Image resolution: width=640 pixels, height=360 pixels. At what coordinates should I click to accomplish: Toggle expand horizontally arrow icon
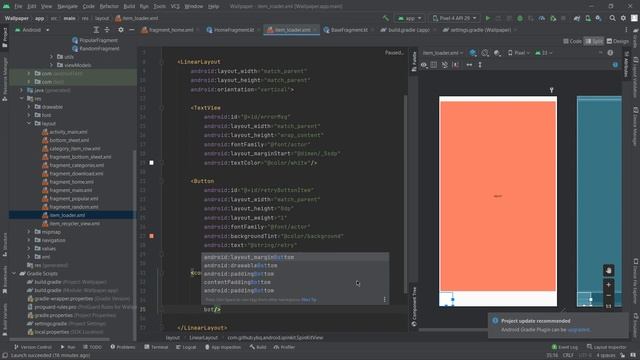[x=469, y=65]
